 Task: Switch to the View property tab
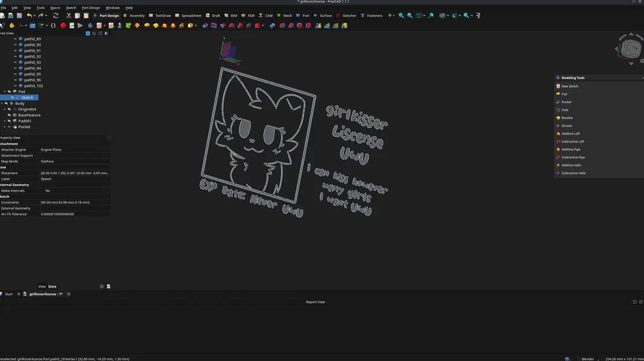(42, 286)
